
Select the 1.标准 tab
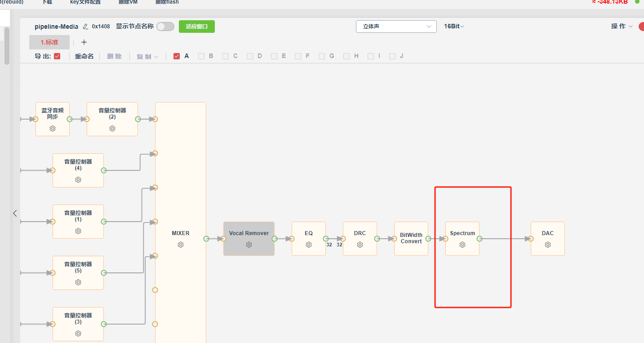[x=49, y=42]
